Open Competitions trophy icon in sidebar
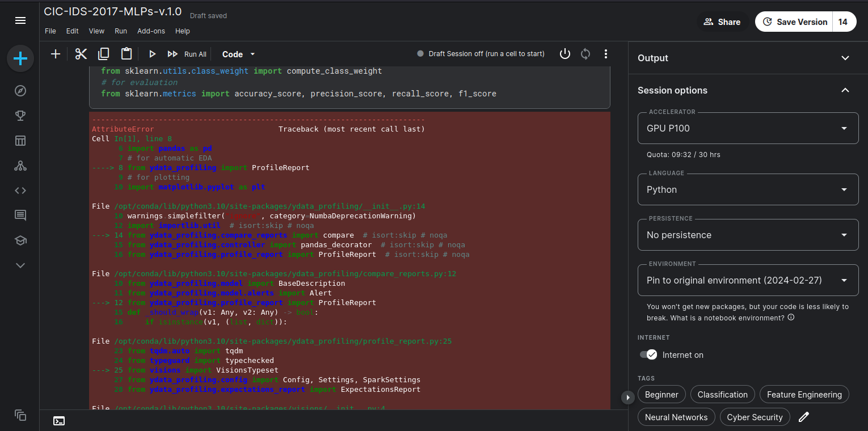This screenshot has width=868, height=431. pos(20,116)
